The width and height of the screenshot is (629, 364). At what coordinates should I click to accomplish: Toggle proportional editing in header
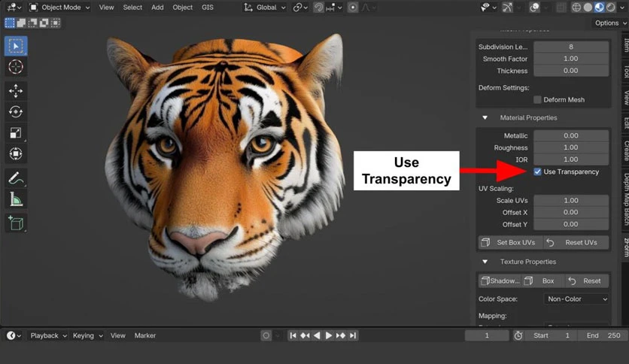353,8
